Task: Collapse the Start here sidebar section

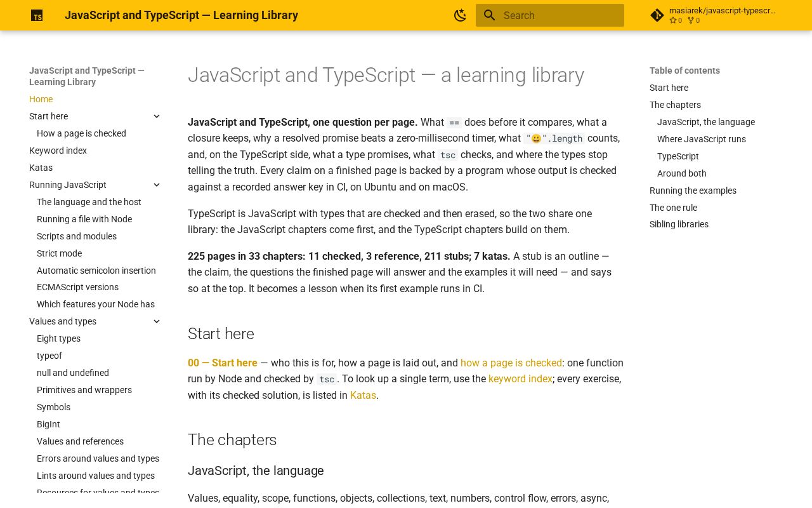Action: pos(157,116)
